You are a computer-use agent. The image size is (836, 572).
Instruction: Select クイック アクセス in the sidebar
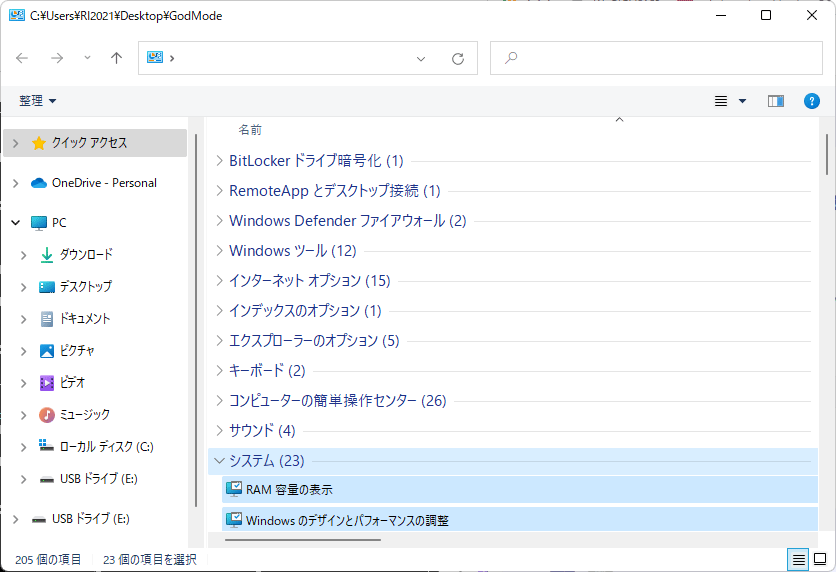click(95, 143)
